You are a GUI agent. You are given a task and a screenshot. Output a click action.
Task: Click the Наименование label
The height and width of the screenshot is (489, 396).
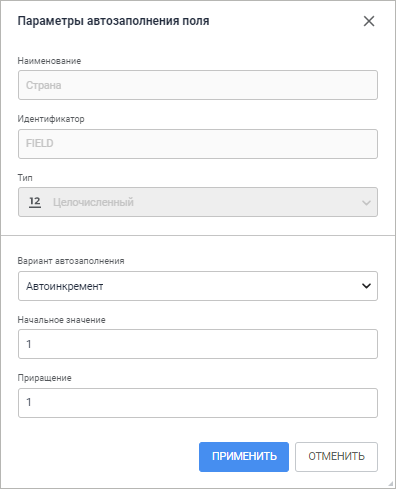49,61
